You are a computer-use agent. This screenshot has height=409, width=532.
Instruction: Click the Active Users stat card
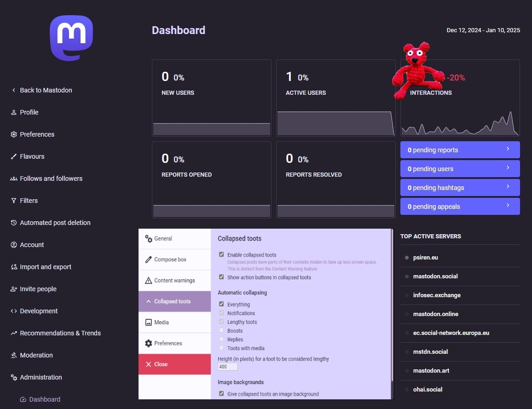point(336,98)
